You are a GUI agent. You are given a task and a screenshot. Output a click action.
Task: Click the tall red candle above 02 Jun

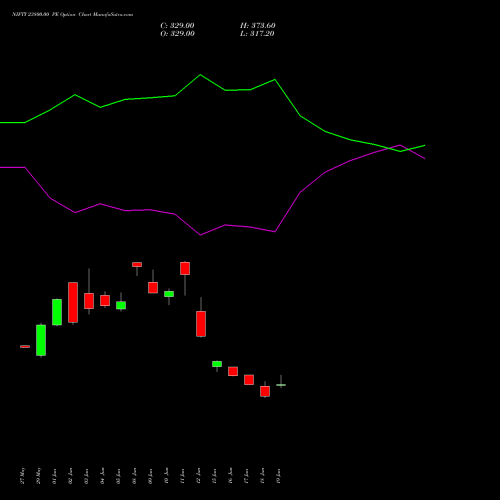coord(73,302)
